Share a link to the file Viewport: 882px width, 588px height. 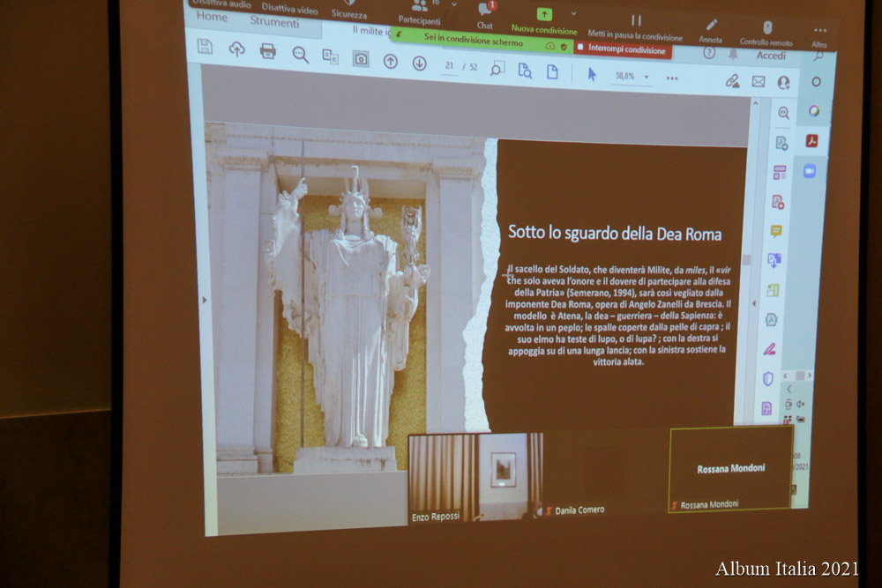coord(732,81)
